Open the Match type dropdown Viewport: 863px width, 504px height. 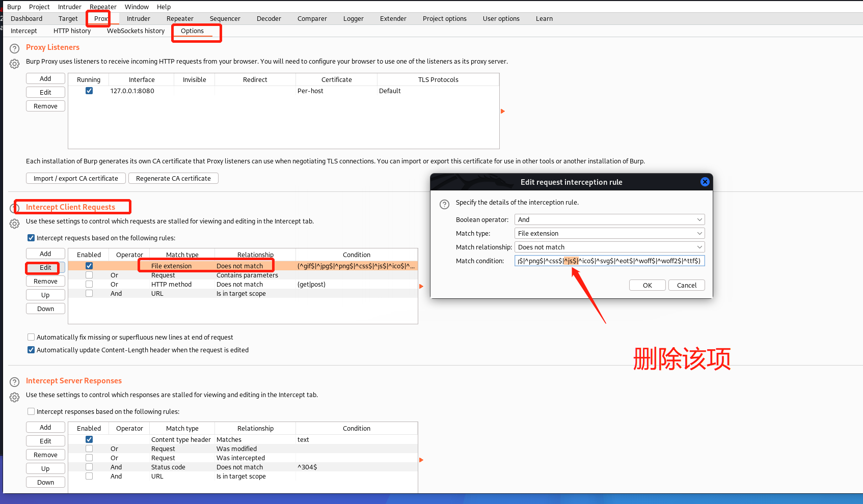609,233
